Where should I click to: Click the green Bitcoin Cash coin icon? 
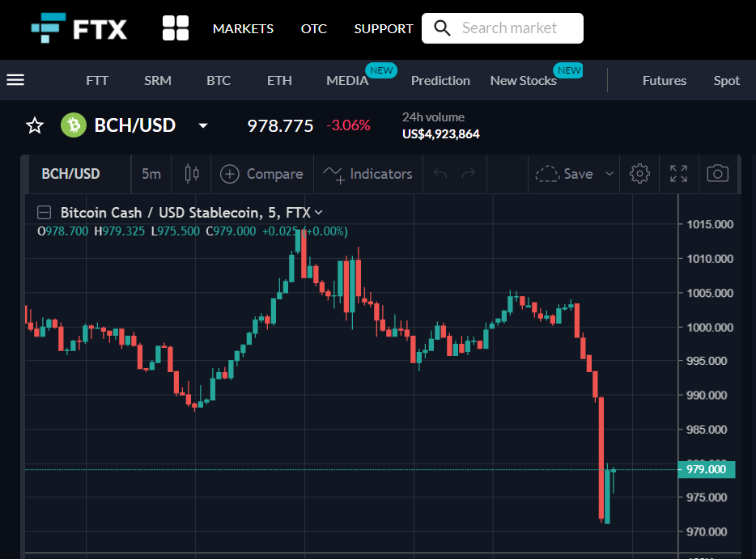point(74,125)
